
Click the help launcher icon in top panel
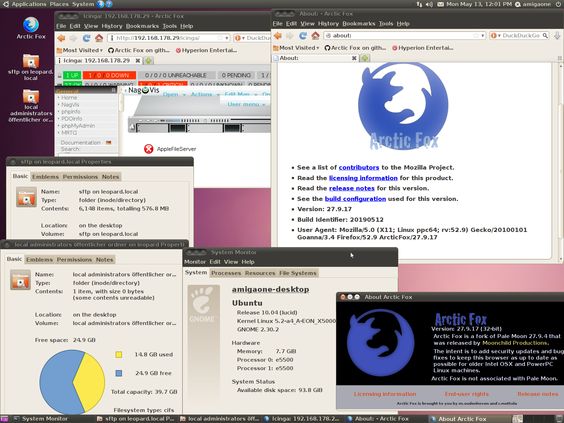click(109, 4)
